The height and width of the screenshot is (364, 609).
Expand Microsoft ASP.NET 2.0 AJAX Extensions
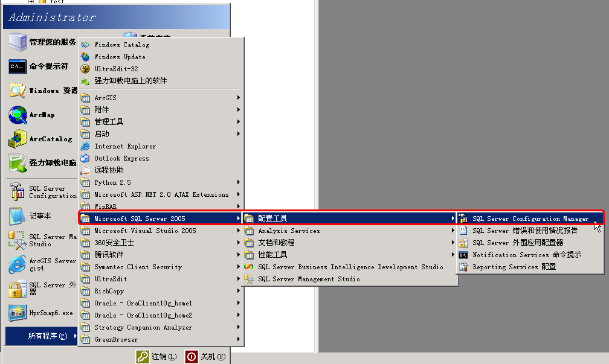161,194
